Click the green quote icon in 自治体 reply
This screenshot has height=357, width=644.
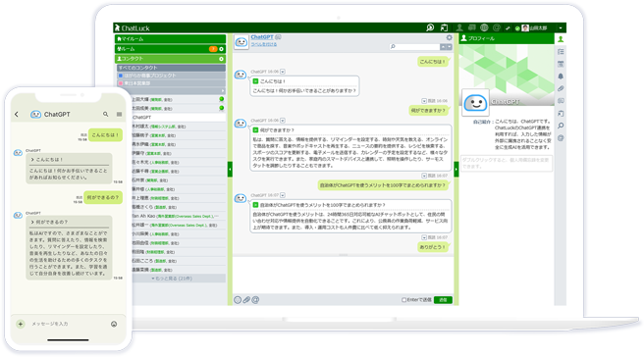[255, 205]
